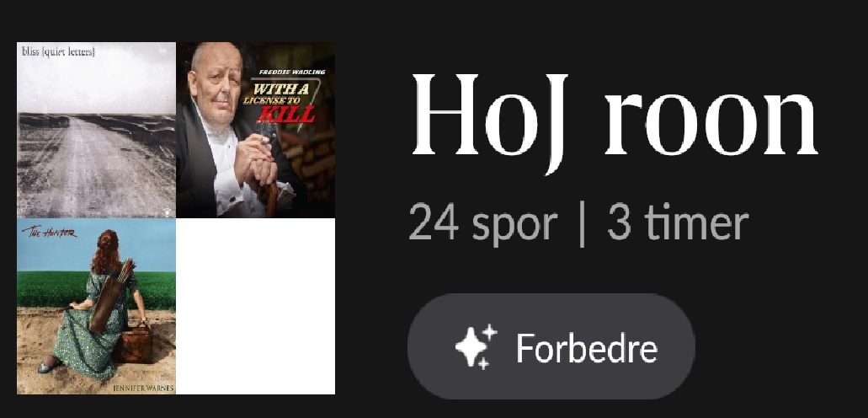The height and width of the screenshot is (418, 868).
Task: Click The Hunter handwritten title
Action: 50,233
